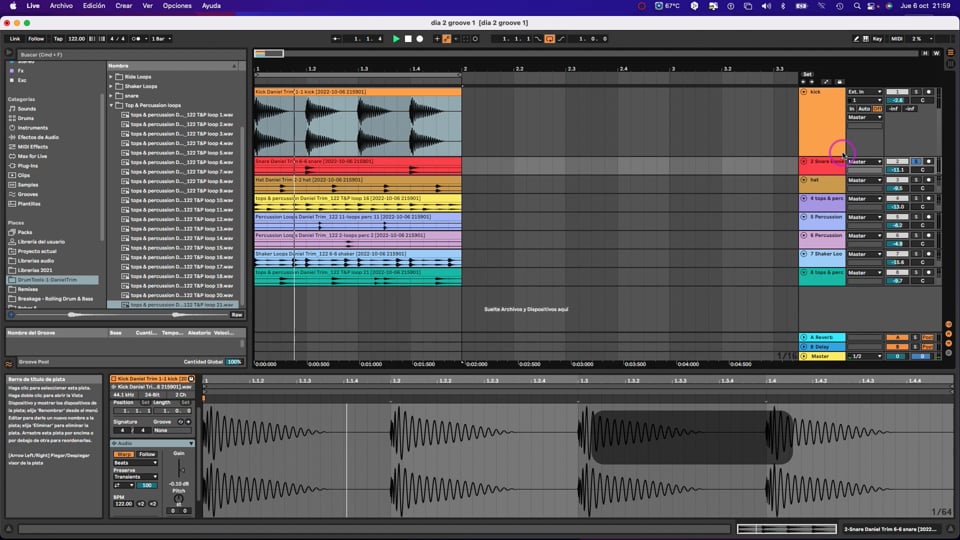This screenshot has height=540, width=960.
Task: Select Grooves category in browser
Action: [x=28, y=194]
